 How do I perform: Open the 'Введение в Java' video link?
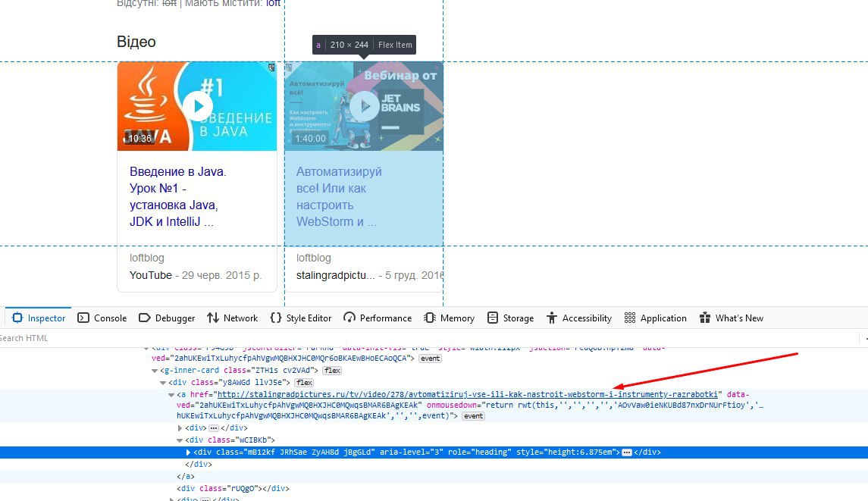177,196
